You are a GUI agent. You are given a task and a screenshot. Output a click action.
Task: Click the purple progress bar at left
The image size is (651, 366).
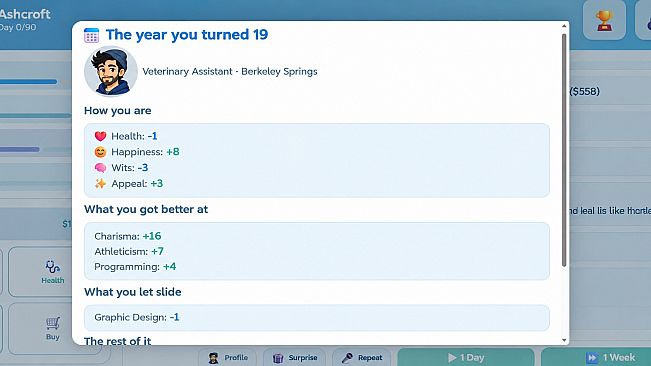(20, 149)
